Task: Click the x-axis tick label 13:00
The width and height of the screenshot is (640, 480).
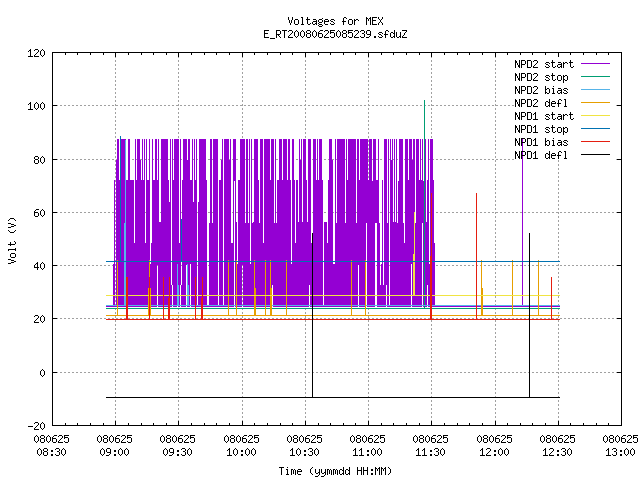Action: (620, 452)
